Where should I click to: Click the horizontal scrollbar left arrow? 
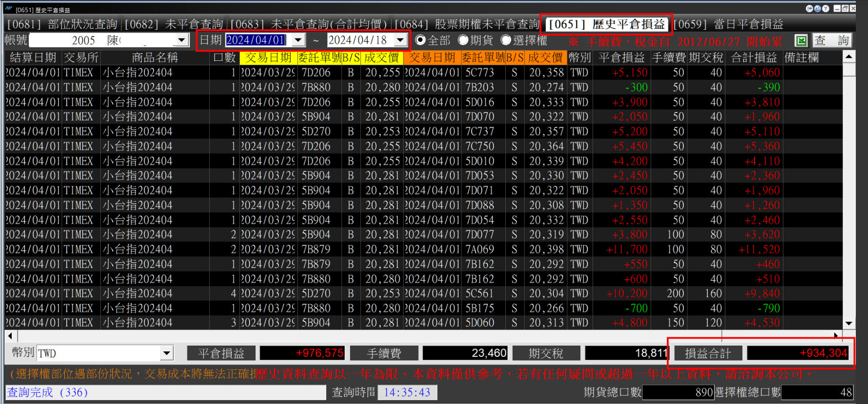pyautogui.click(x=11, y=336)
